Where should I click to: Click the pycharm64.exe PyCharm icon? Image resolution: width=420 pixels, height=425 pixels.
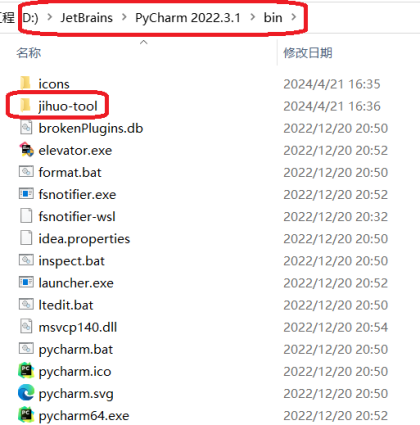click(x=26, y=415)
